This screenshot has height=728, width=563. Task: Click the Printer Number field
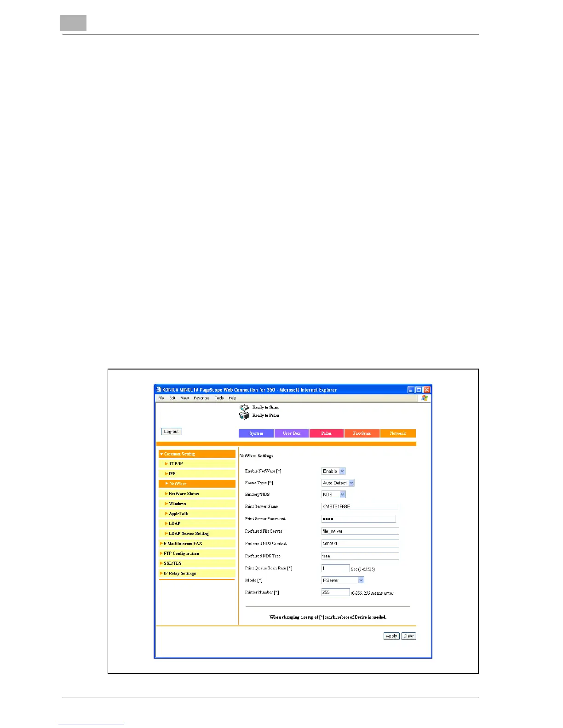click(x=336, y=592)
